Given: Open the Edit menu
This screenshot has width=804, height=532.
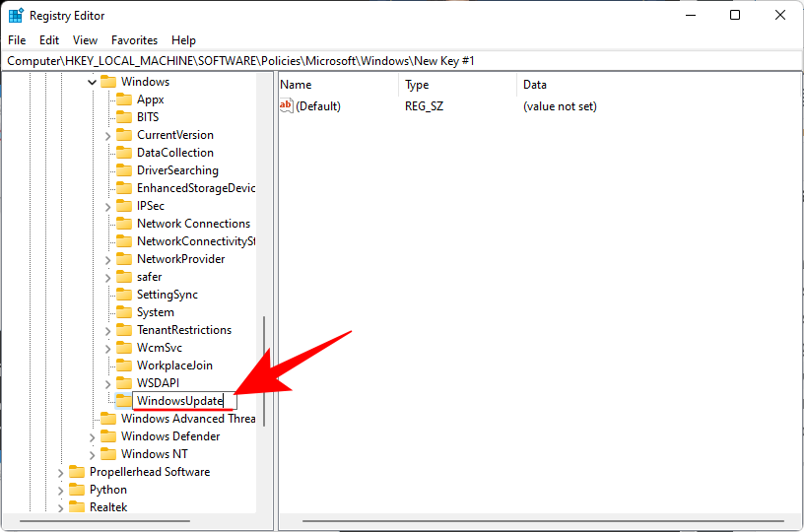Looking at the screenshot, I should [x=49, y=40].
